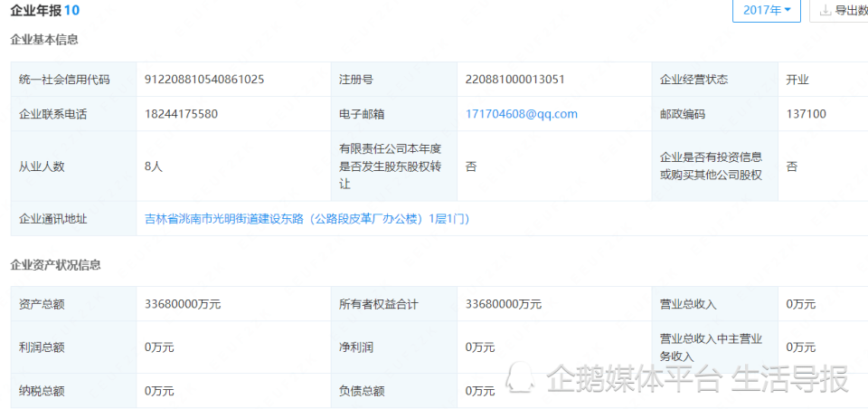Select credit code 912208810540861025
The height and width of the screenshot is (409, 868).
204,80
